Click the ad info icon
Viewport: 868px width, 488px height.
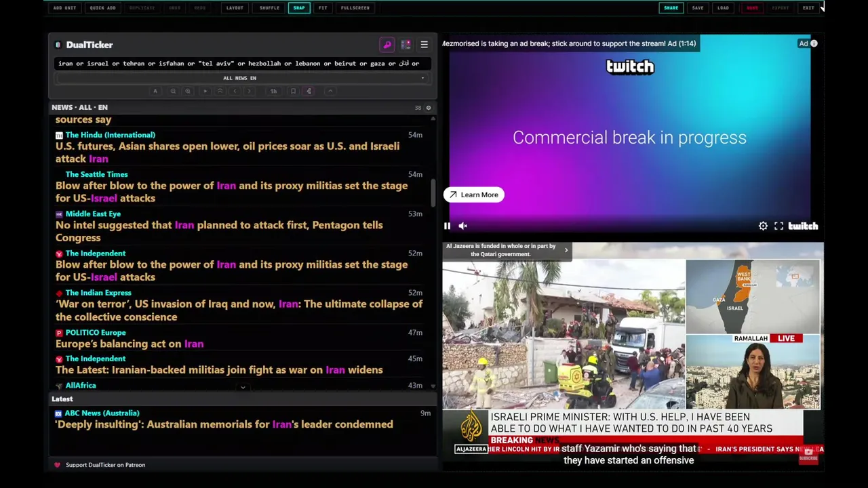click(814, 43)
